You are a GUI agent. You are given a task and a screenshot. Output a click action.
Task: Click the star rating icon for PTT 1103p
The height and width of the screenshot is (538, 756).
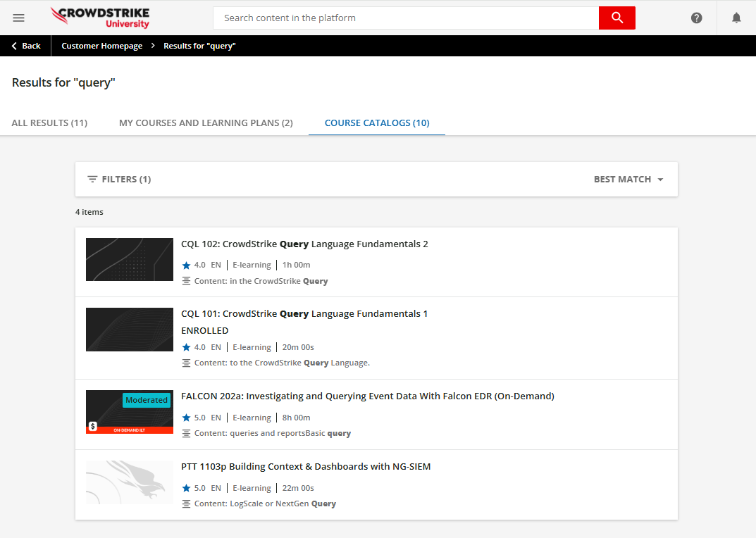pyautogui.click(x=187, y=488)
